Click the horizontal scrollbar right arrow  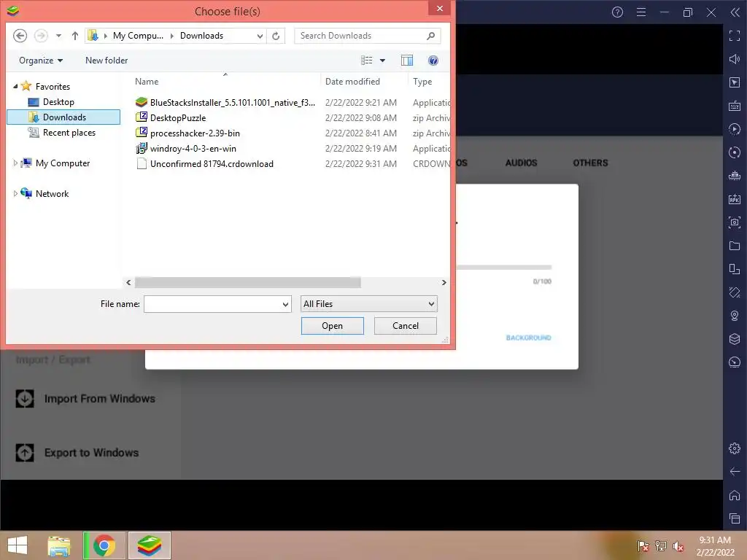coord(444,282)
